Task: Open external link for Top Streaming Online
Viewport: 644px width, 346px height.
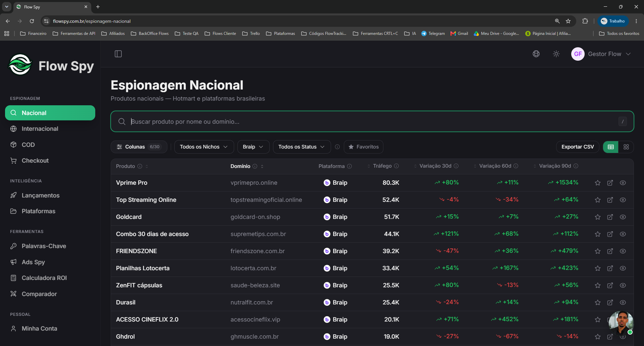Action: tap(610, 200)
